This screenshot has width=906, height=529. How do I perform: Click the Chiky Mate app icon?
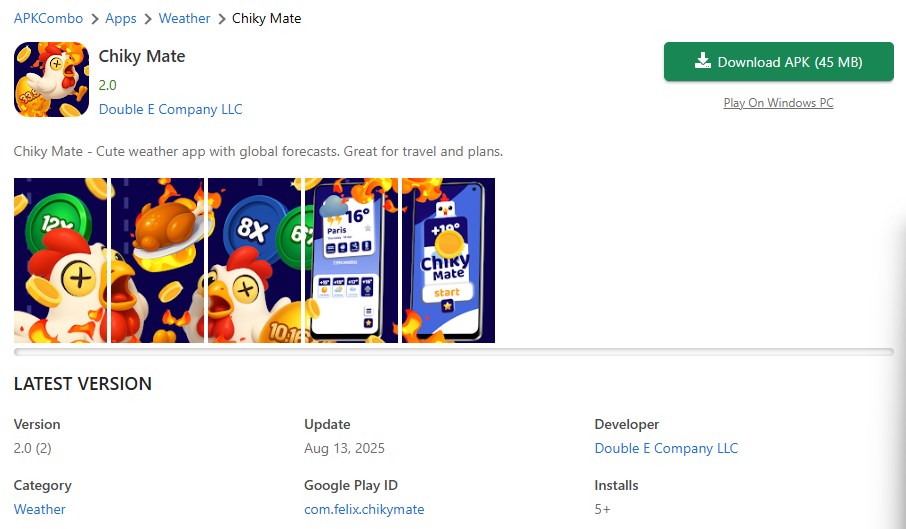(51, 80)
